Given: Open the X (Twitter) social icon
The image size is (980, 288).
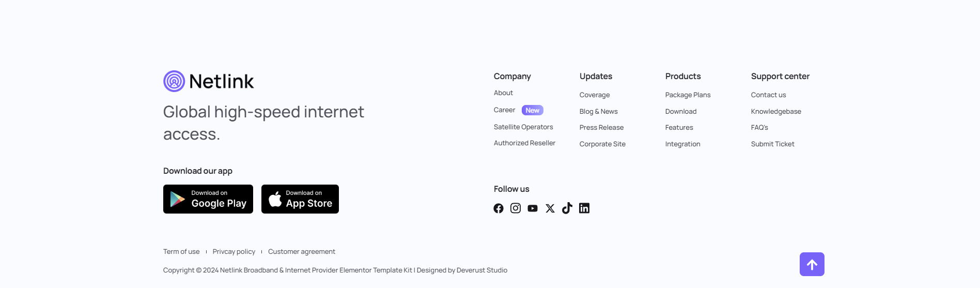Looking at the screenshot, I should point(550,208).
